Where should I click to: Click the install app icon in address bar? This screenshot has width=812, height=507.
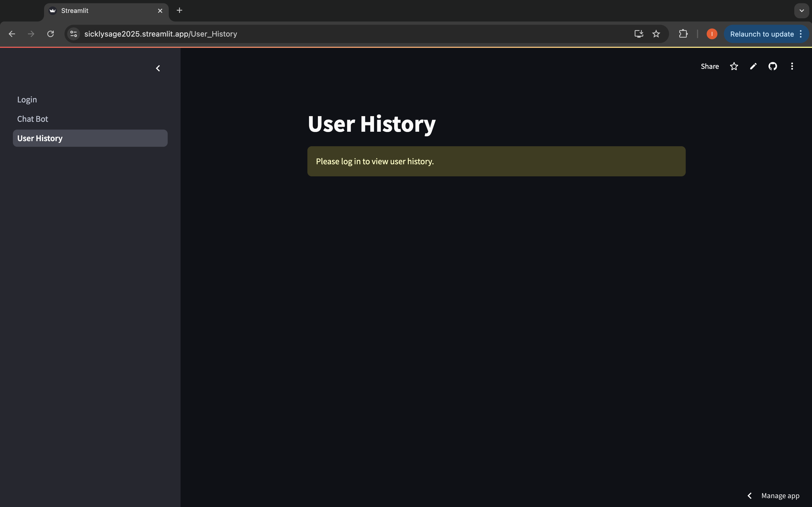click(x=638, y=34)
